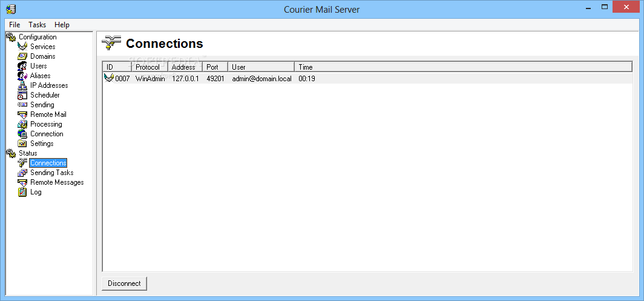644x301 pixels.
Task: Select Domains in the tree
Action: pyautogui.click(x=43, y=56)
